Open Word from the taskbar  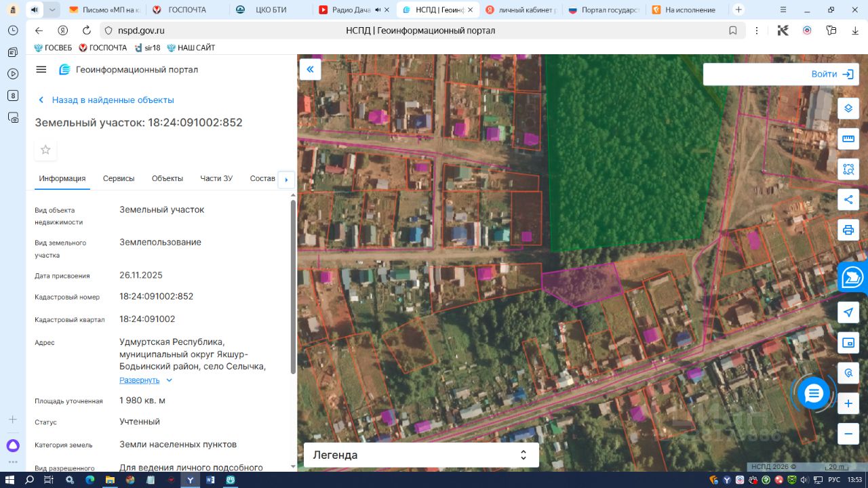point(210,480)
